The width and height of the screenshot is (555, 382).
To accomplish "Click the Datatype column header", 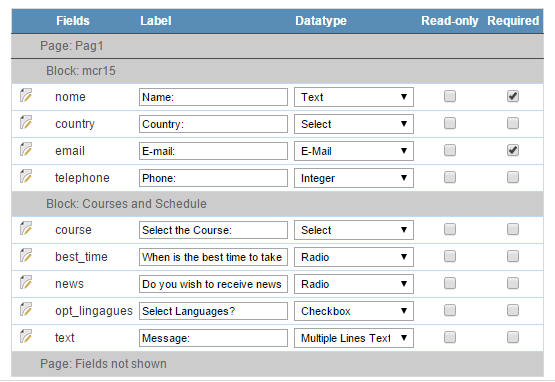I will tap(321, 21).
